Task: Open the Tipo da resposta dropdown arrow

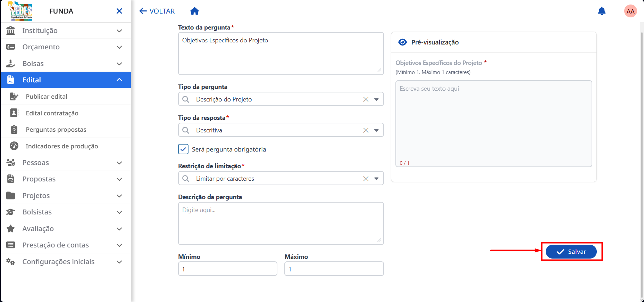Action: click(376, 130)
